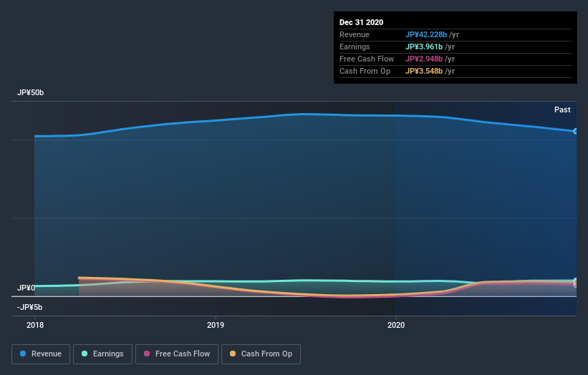The image size is (588, 375).
Task: Click the 2018 x-axis label
Action: (x=35, y=325)
